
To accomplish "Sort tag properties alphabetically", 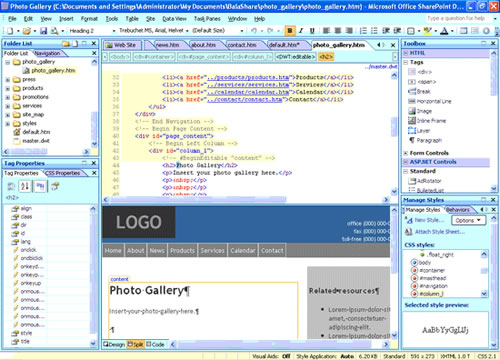I will (25, 186).
